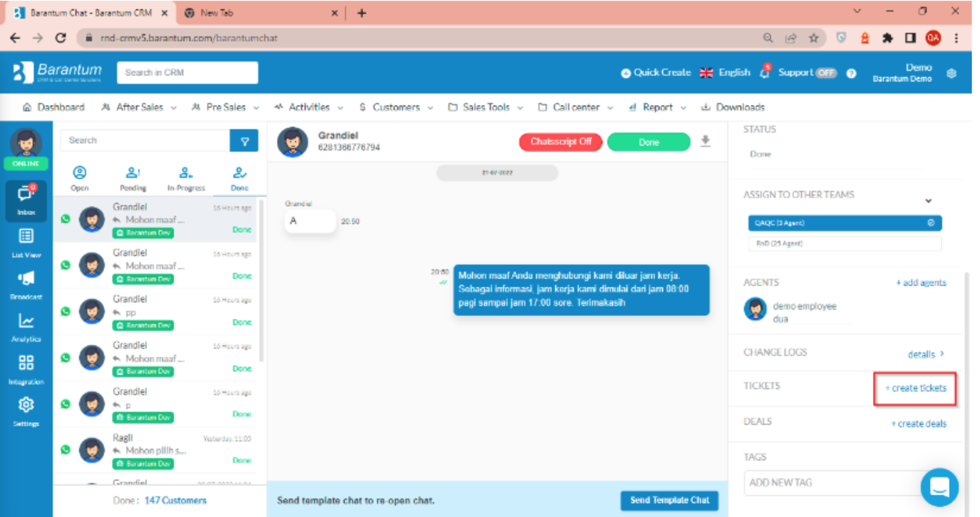980x517 pixels.
Task: Click the browser share icon
Action: coord(791,38)
